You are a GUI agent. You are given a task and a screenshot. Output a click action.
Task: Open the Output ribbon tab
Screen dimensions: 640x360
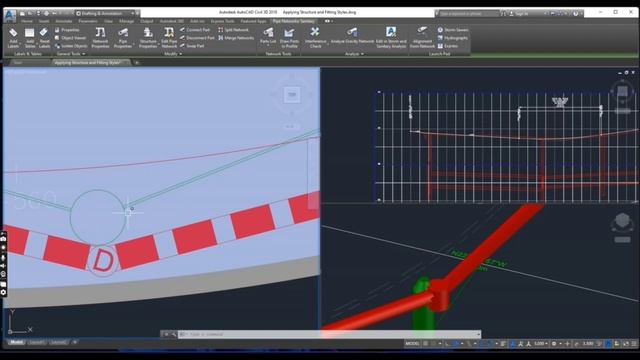147,21
